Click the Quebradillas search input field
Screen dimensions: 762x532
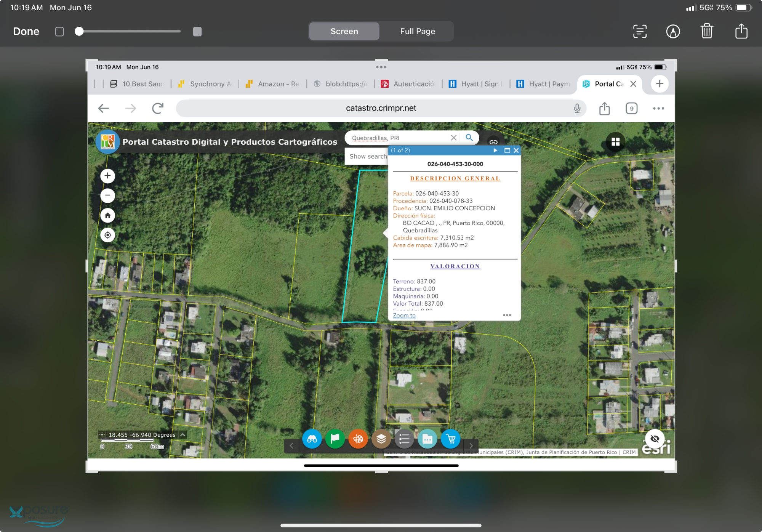coord(398,138)
